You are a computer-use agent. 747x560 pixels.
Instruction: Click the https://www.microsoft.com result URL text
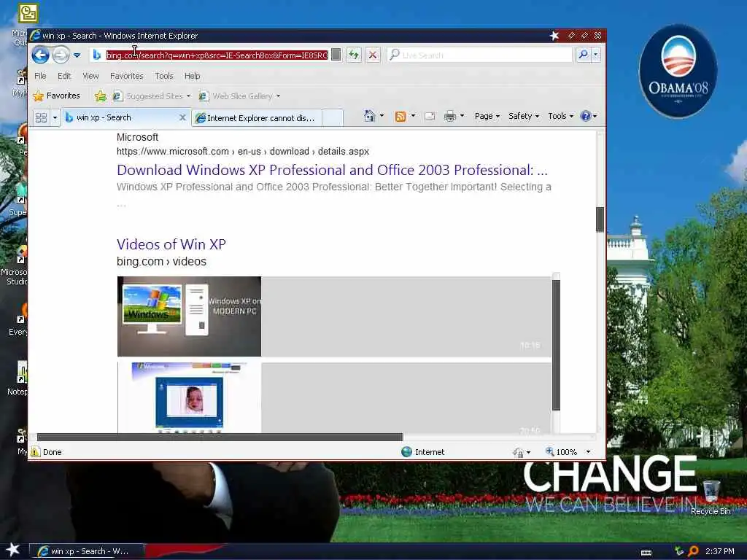coord(243,152)
